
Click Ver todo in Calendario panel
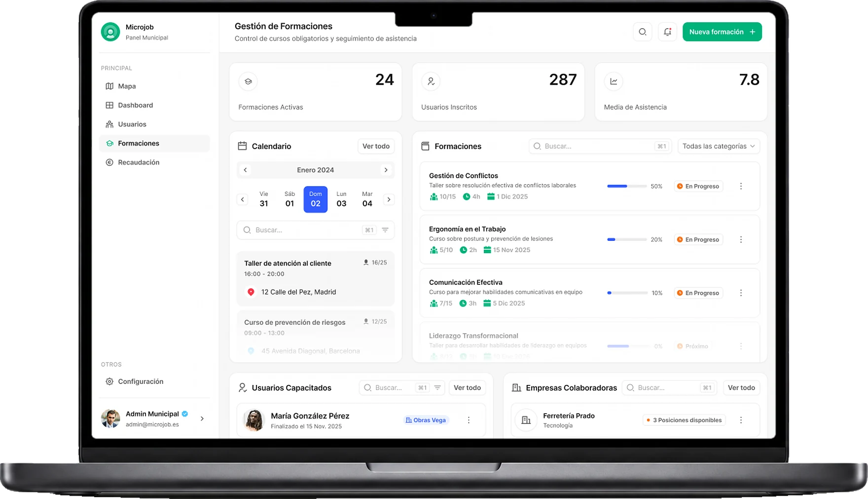coord(376,146)
